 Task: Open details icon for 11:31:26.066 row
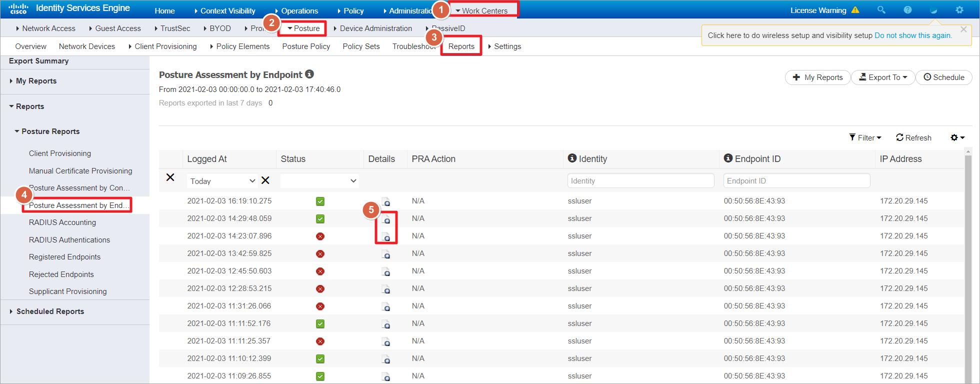click(x=386, y=306)
